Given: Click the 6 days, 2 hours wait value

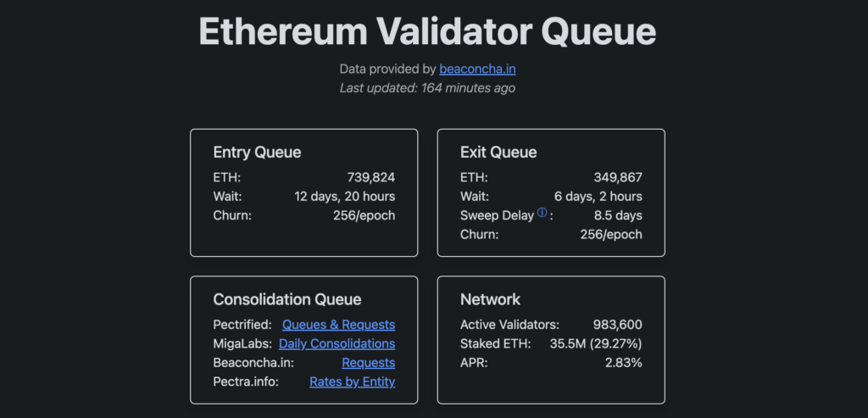Looking at the screenshot, I should [598, 196].
